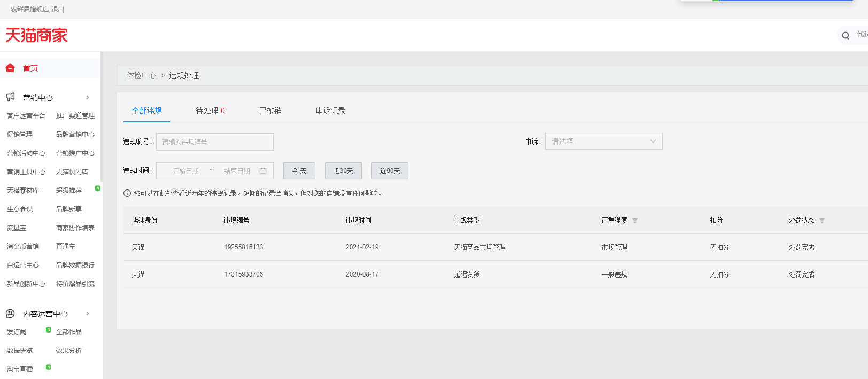Click the home icon beside 首页
This screenshot has width=868, height=379.
(10, 68)
